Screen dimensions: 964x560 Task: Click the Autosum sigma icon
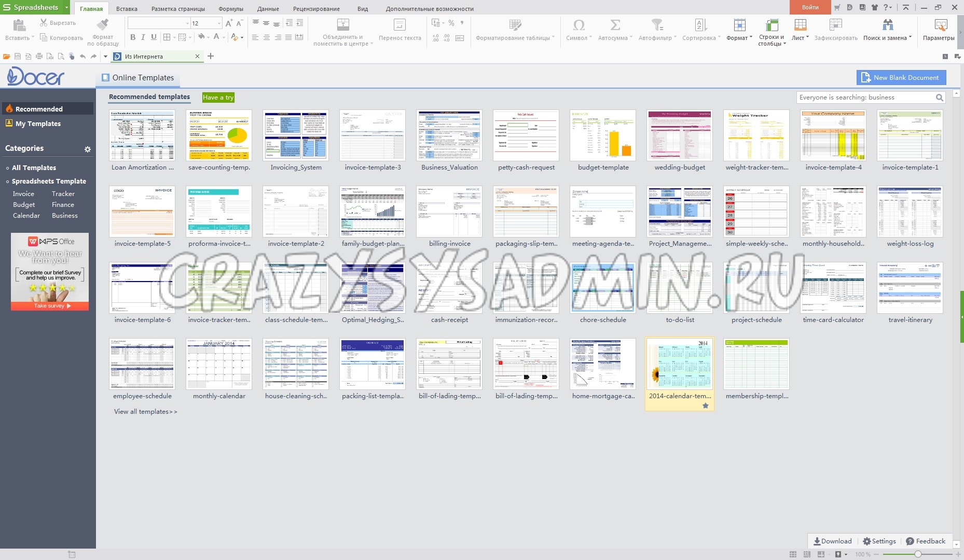(x=615, y=25)
